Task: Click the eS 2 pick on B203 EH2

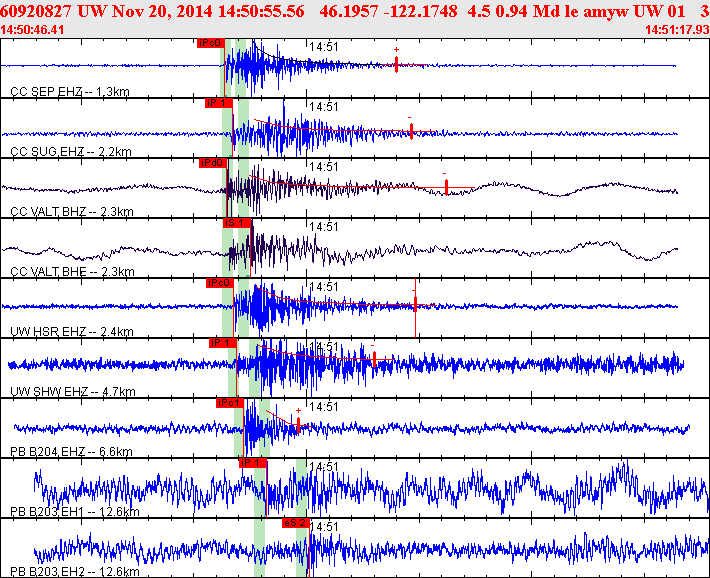Action: coord(296,523)
